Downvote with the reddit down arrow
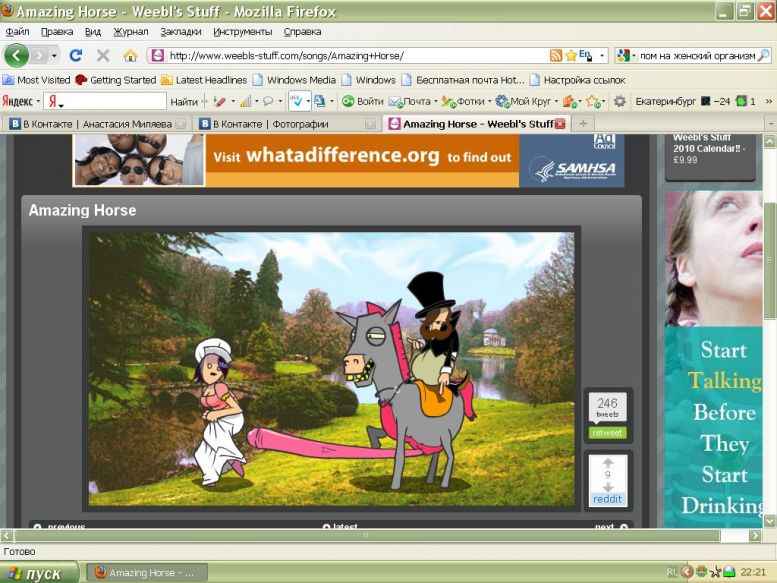The height and width of the screenshot is (583, 777). point(608,487)
